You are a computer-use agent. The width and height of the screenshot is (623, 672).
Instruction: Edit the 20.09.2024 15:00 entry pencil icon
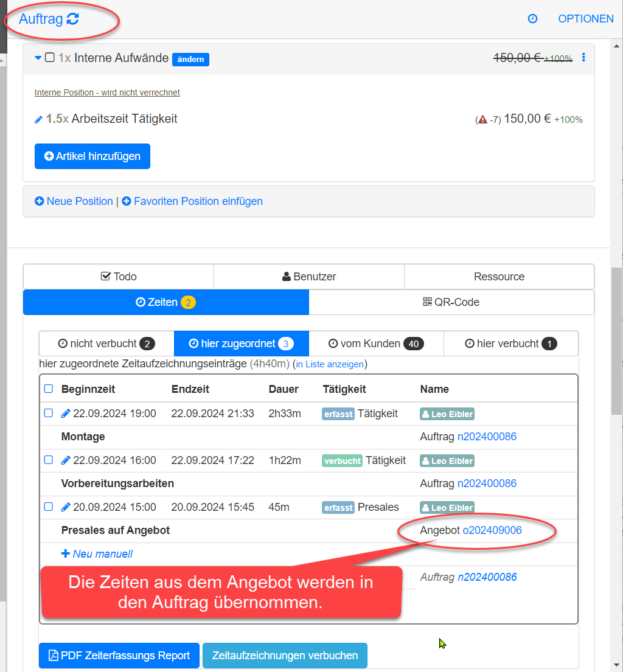coord(66,507)
